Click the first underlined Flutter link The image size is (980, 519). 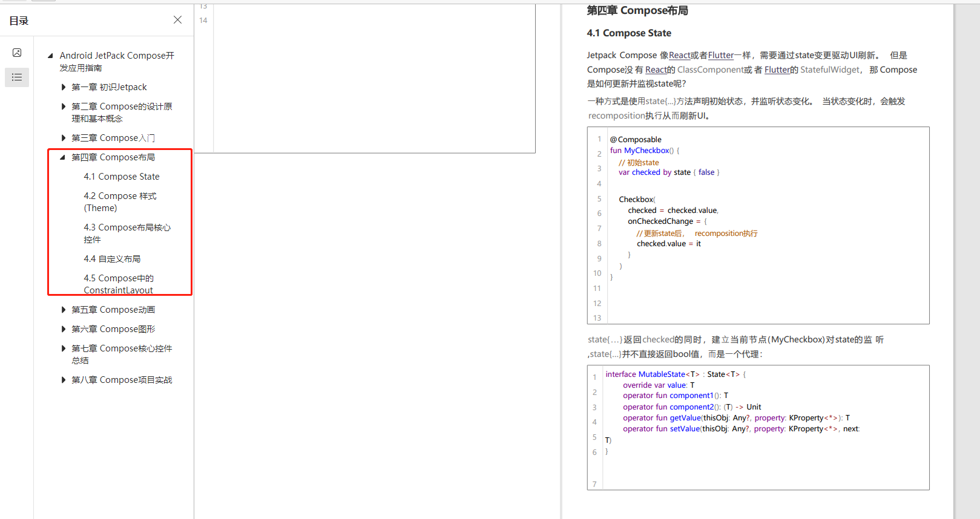721,55
